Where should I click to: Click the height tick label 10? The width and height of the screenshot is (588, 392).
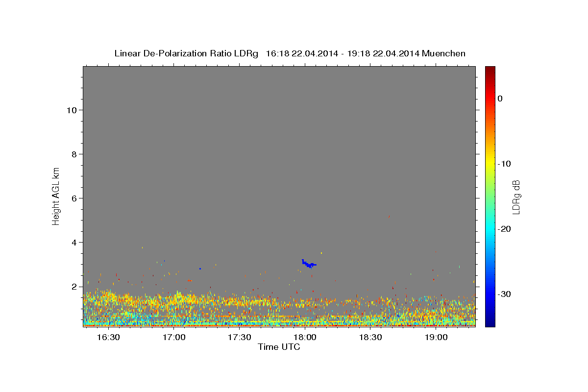[73, 110]
